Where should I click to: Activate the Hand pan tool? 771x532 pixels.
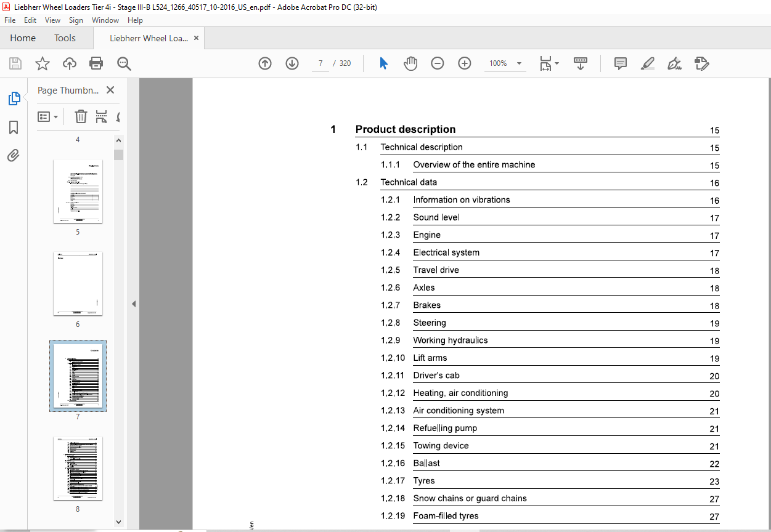[410, 63]
